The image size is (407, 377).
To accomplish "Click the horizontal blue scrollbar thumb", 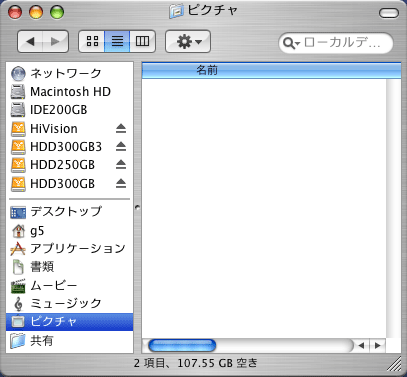I will (x=182, y=346).
